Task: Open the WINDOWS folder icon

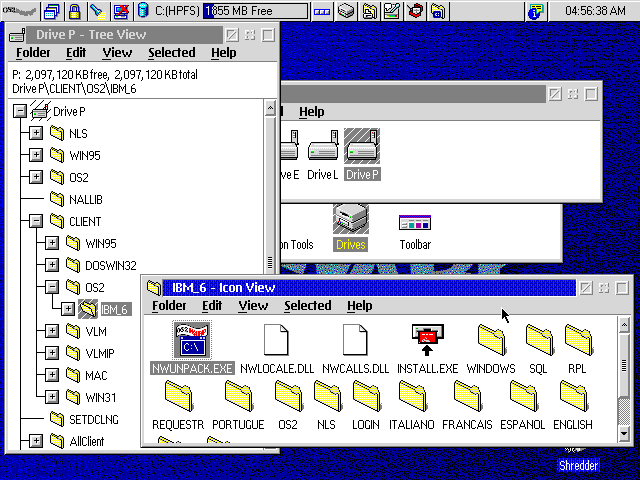Action: tap(491, 341)
